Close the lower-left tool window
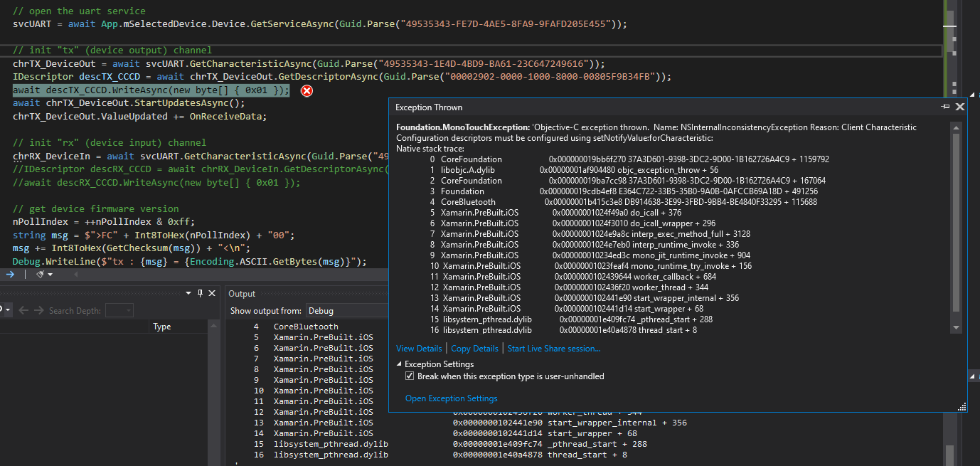980x466 pixels. [x=213, y=293]
